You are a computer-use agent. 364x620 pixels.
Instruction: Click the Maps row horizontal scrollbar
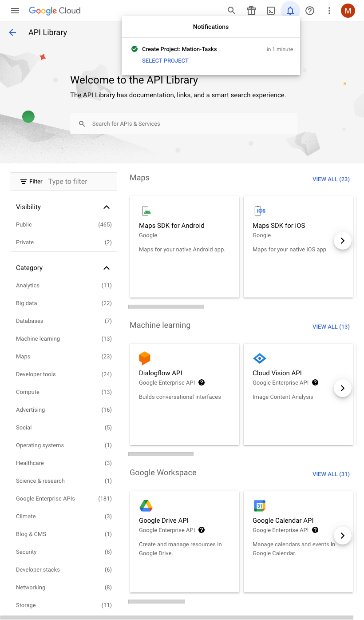coord(166,306)
